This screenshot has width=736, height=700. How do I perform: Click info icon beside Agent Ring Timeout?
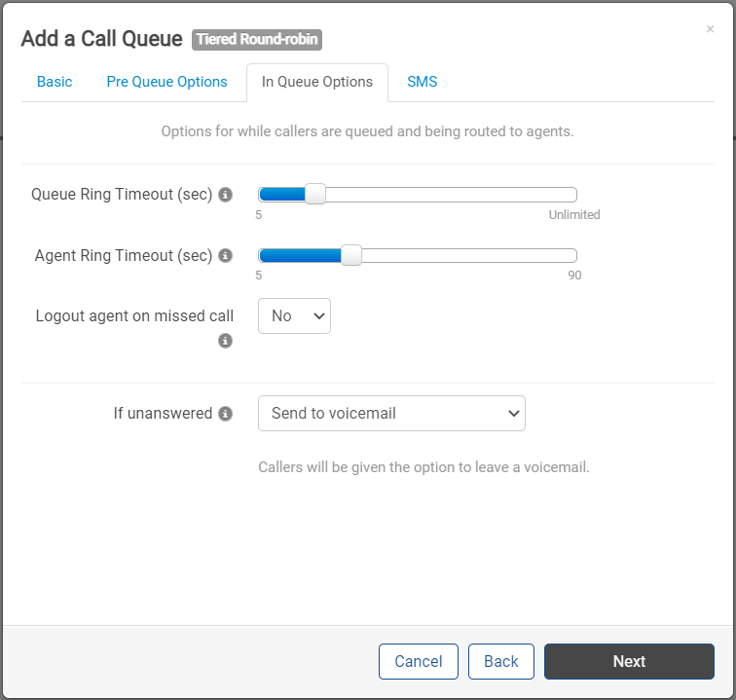[225, 255]
